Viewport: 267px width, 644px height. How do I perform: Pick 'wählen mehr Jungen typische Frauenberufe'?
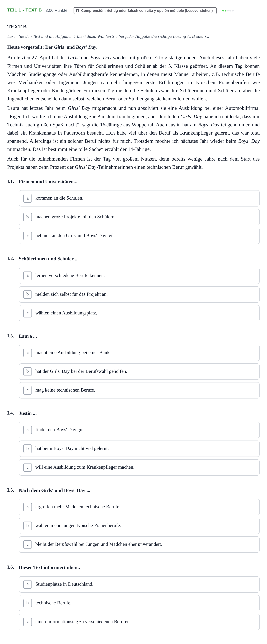click(x=139, y=526)
